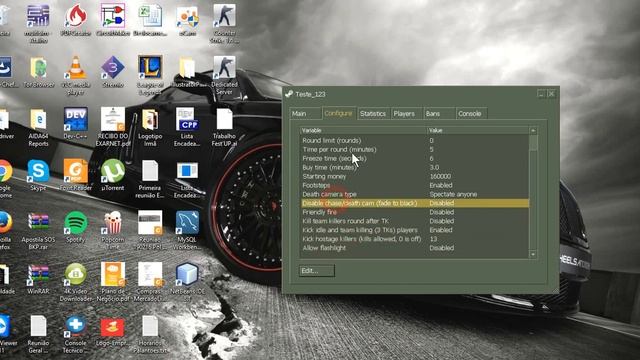Launch the WinRAR shortcut

pos(38,279)
